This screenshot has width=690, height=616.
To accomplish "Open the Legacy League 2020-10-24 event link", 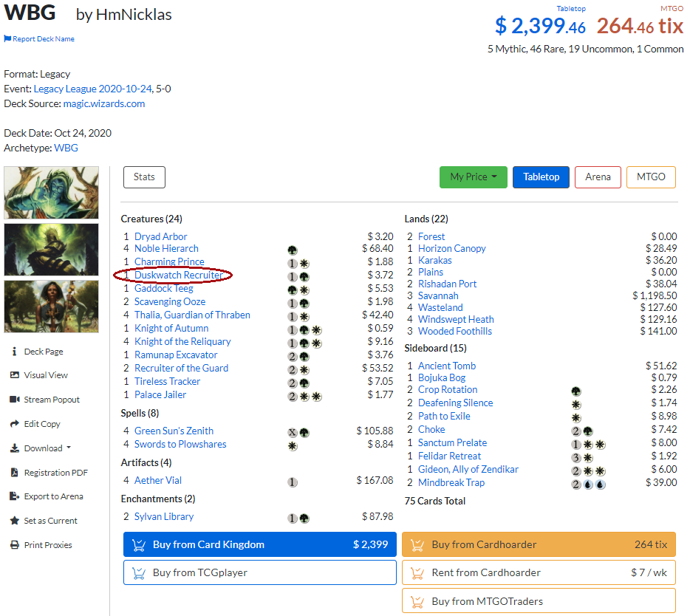I will [x=93, y=89].
